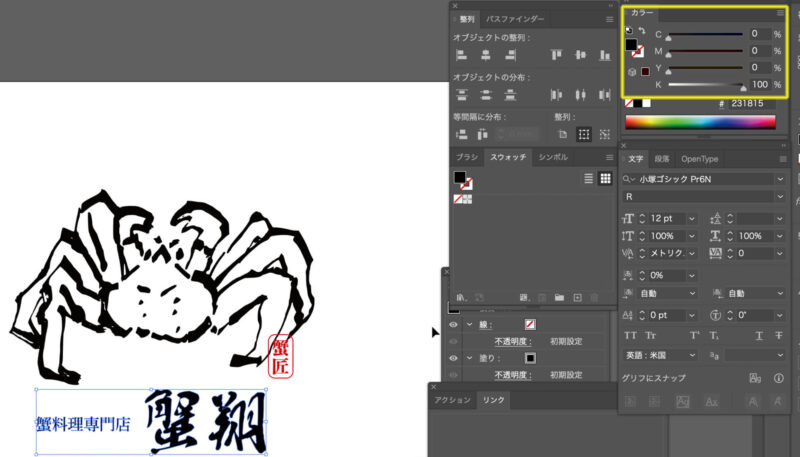Open horizontal scale 100% dropdown

[780, 236]
